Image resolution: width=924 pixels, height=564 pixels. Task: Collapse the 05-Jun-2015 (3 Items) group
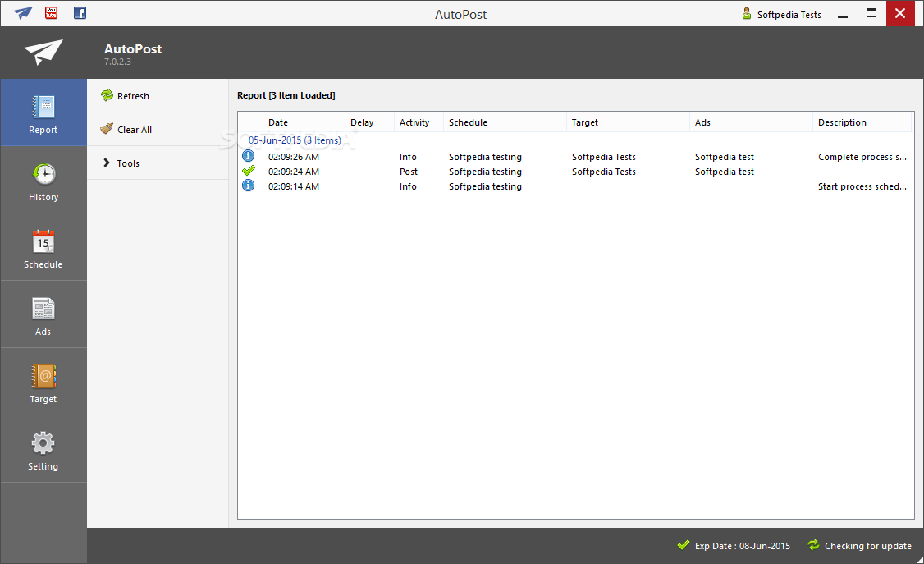[295, 140]
